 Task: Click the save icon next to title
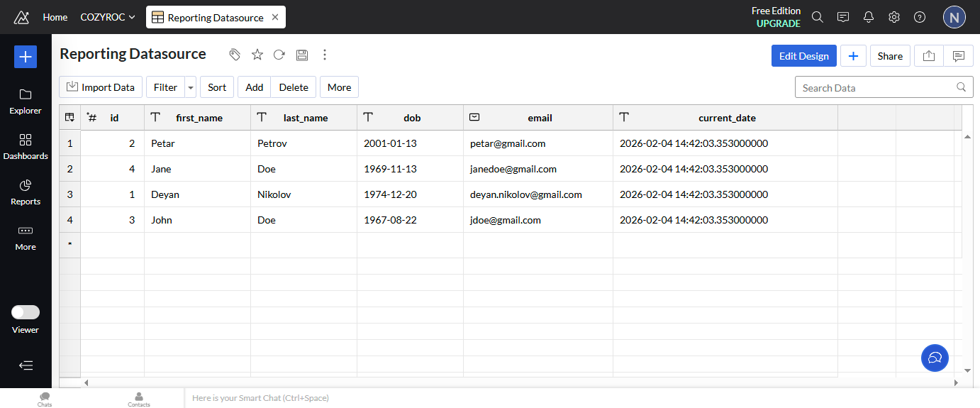302,55
